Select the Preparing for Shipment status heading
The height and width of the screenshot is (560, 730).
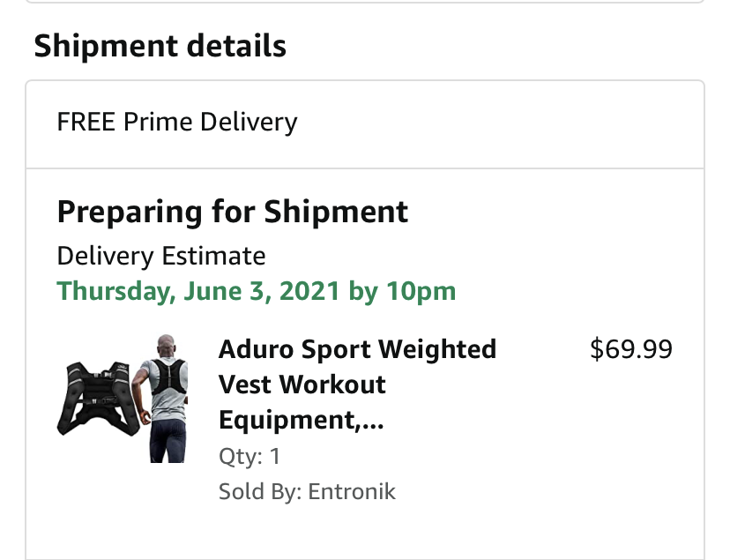[x=233, y=213]
